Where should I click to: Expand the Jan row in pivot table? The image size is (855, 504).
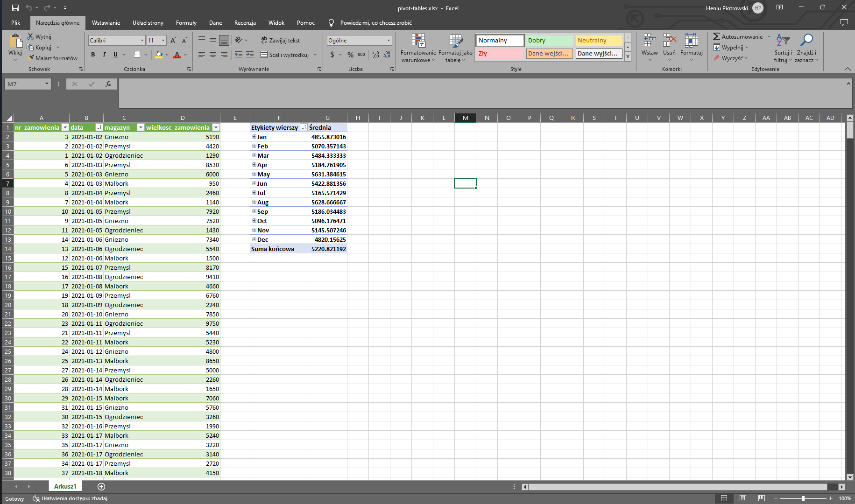pyautogui.click(x=254, y=137)
